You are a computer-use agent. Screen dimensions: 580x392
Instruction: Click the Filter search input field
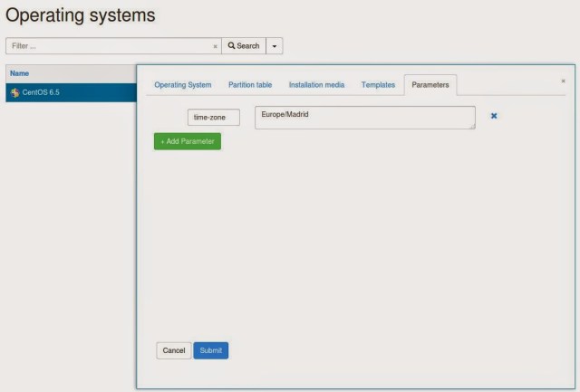click(x=109, y=45)
